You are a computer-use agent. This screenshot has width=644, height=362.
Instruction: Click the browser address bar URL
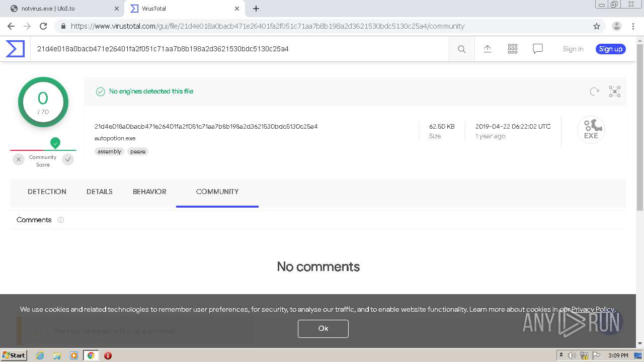(268, 26)
